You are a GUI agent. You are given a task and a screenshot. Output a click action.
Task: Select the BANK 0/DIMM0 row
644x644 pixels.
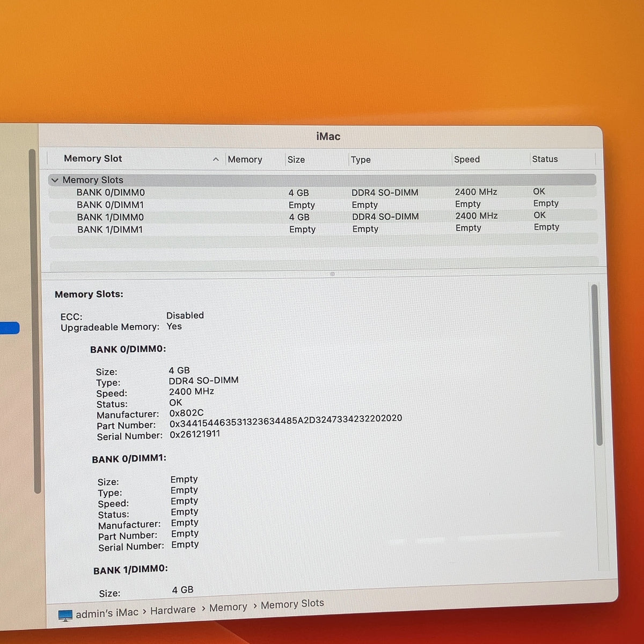click(323, 192)
